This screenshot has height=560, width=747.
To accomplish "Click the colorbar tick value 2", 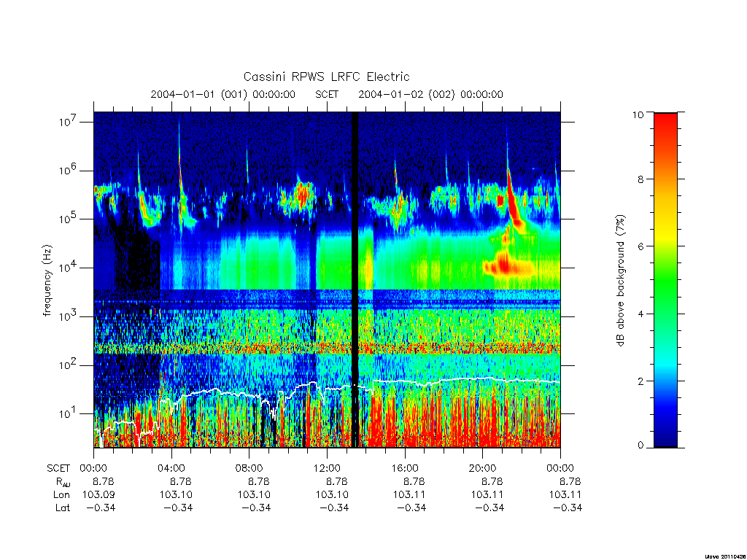I will [640, 381].
